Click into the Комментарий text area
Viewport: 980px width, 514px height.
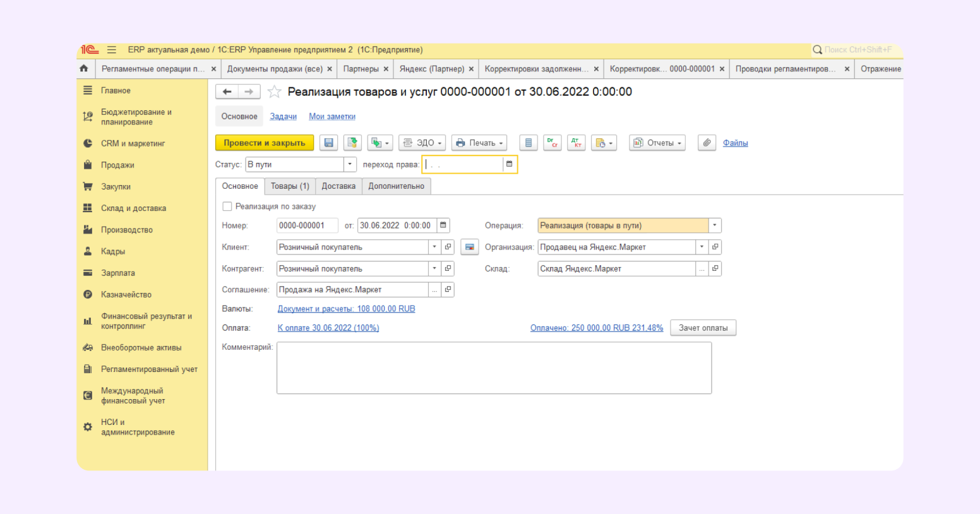point(494,368)
